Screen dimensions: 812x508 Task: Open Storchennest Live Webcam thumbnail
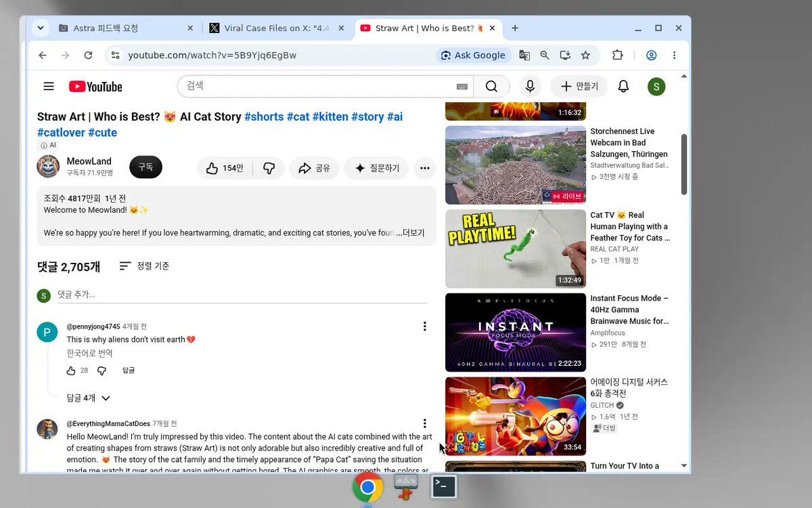516,165
